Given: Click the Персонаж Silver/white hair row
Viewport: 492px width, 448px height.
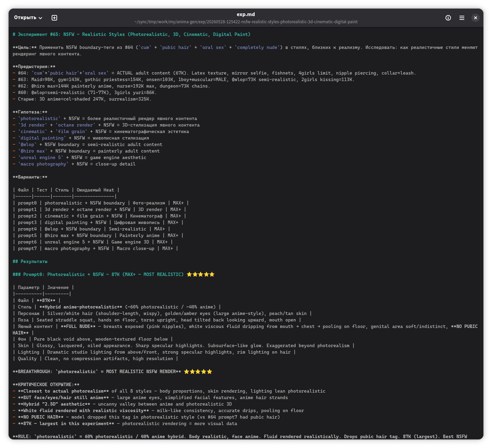Looking at the screenshot, I should click(x=163, y=314).
